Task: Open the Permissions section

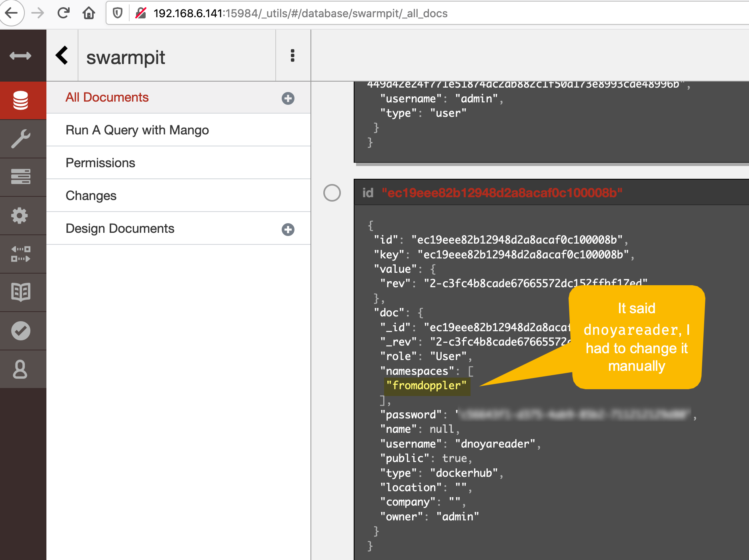Action: (x=100, y=163)
